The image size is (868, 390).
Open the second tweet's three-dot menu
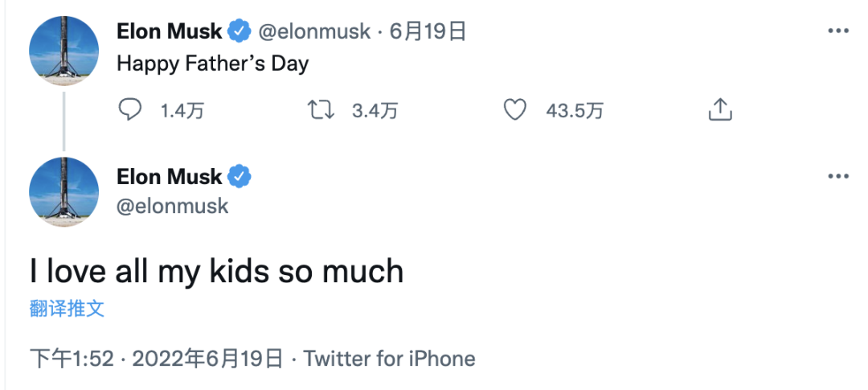[838, 176]
